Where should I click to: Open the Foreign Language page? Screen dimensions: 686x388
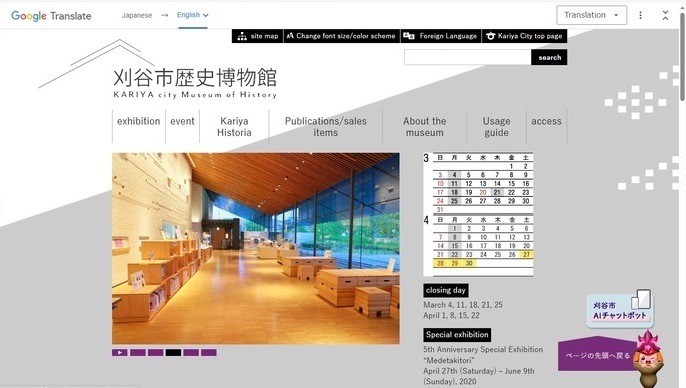(441, 36)
